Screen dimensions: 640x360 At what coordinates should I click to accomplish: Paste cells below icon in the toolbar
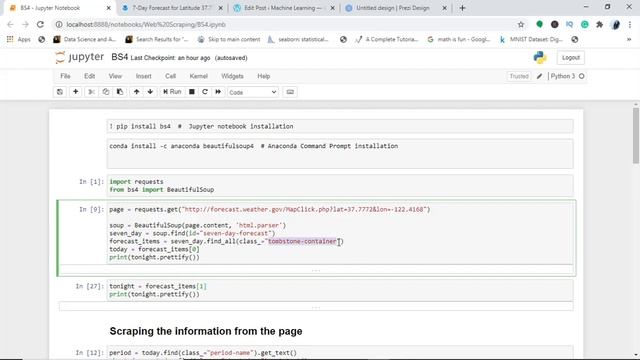pyautogui.click(x=120, y=92)
